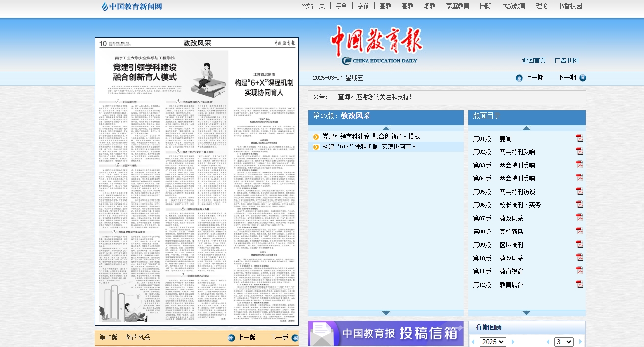The image size is (644, 347).
Task: Select 第08版 : 高校新风 in page list
Action: pyautogui.click(x=498, y=231)
